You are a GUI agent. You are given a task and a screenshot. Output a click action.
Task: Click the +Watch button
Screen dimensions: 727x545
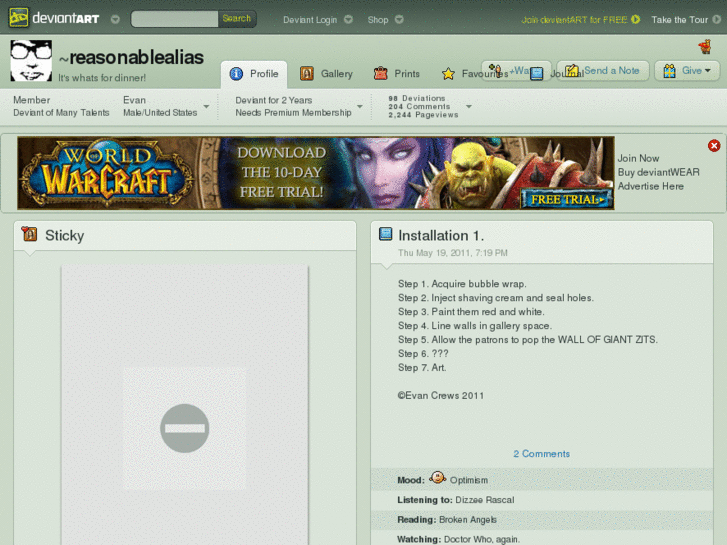tap(516, 71)
